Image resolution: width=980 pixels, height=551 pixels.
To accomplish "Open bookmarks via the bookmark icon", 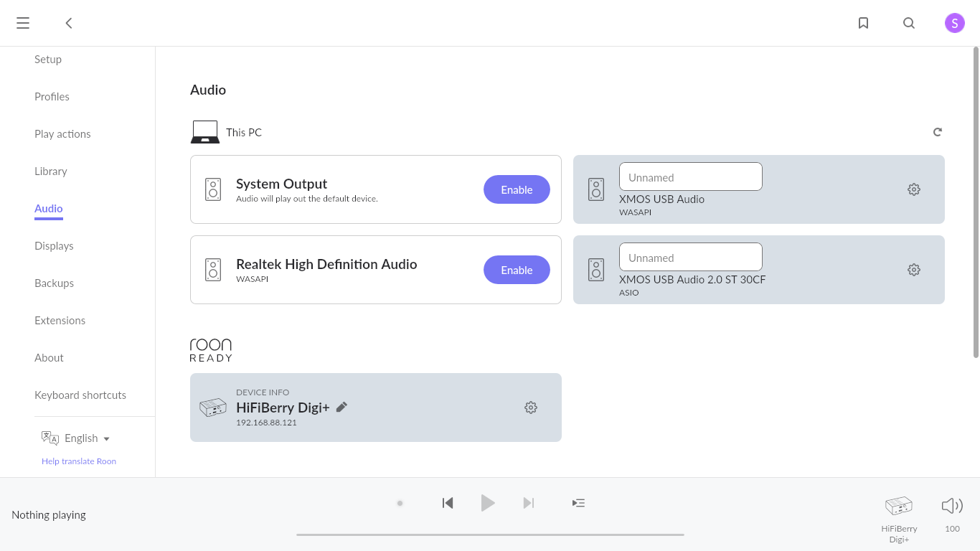I will pyautogui.click(x=864, y=23).
